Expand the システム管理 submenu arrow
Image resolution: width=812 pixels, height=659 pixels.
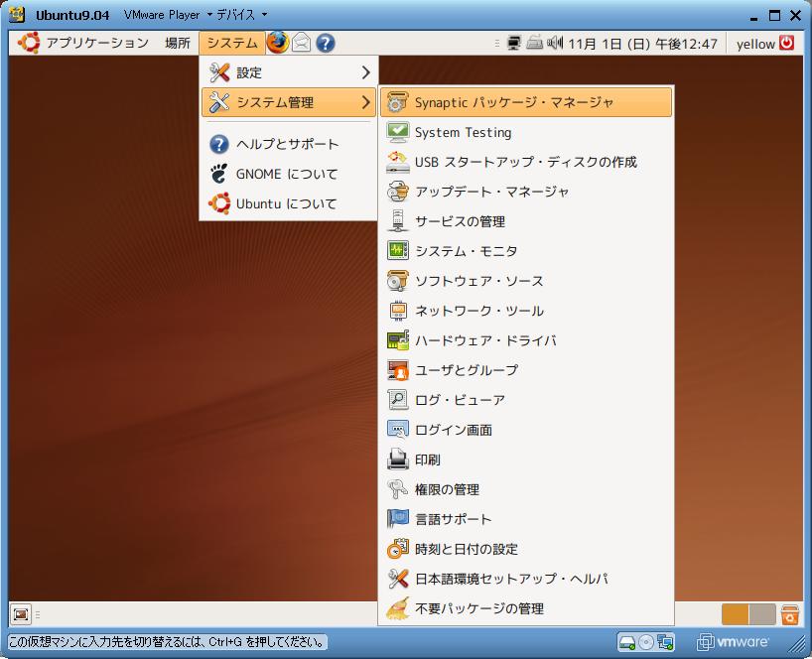coord(366,102)
